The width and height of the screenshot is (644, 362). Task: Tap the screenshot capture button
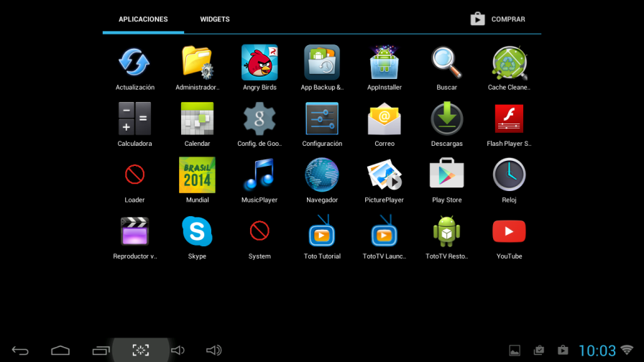[x=140, y=350]
